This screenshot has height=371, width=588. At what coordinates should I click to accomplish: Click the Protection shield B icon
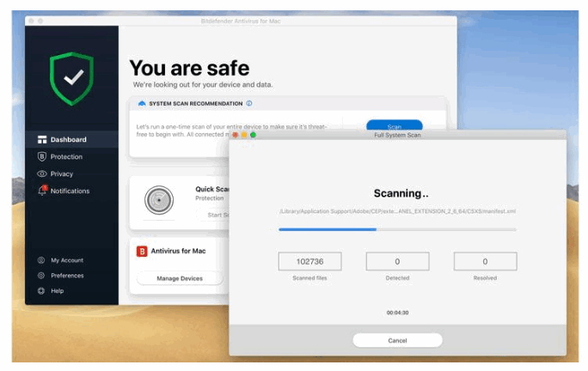pyautogui.click(x=42, y=156)
